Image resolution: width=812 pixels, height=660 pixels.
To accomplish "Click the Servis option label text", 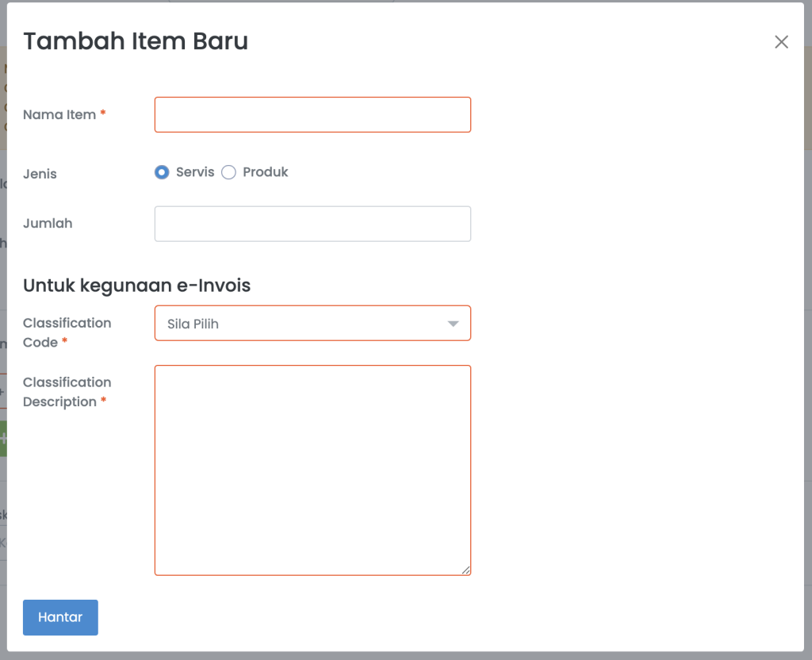I will tap(195, 172).
